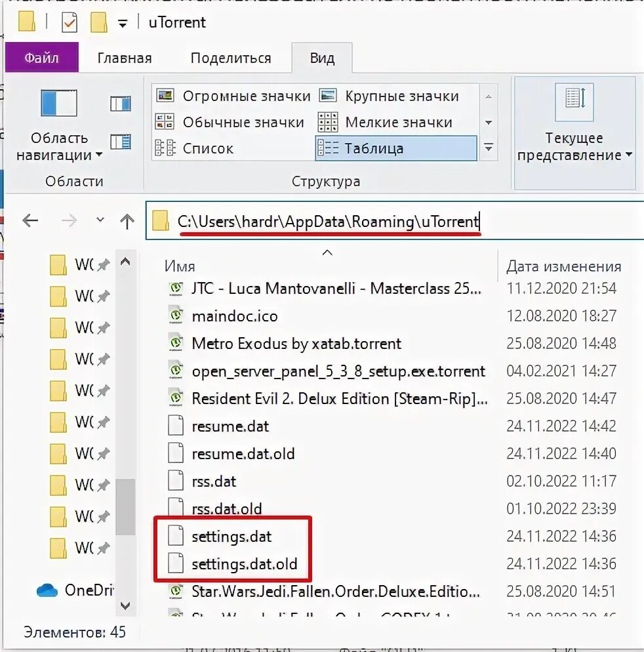
Task: Go up one folder level arrow
Action: coord(127,221)
